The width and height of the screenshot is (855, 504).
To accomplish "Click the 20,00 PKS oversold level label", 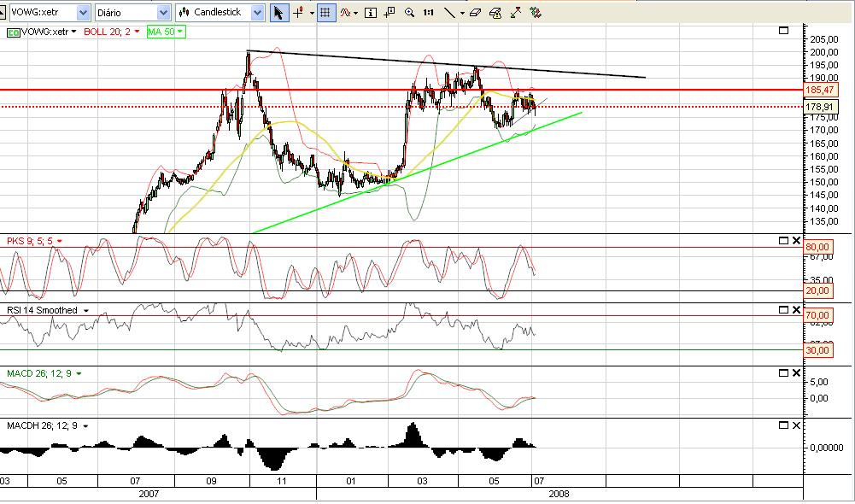I will pos(817,290).
